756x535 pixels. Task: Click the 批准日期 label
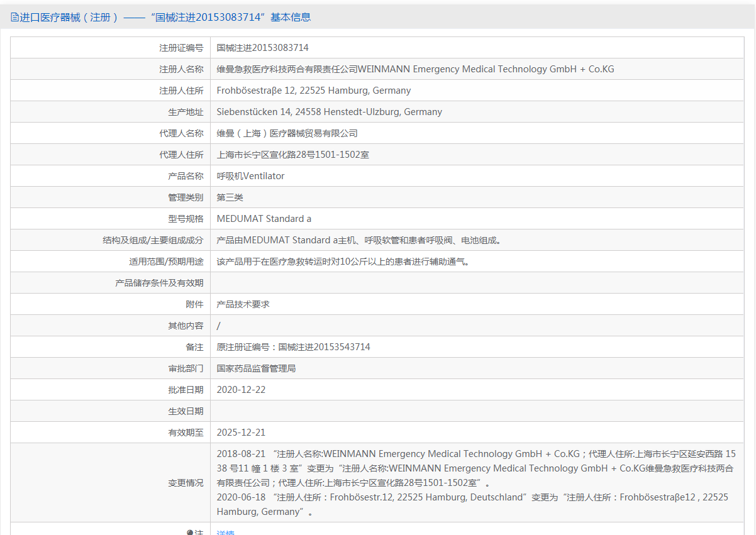tap(186, 390)
